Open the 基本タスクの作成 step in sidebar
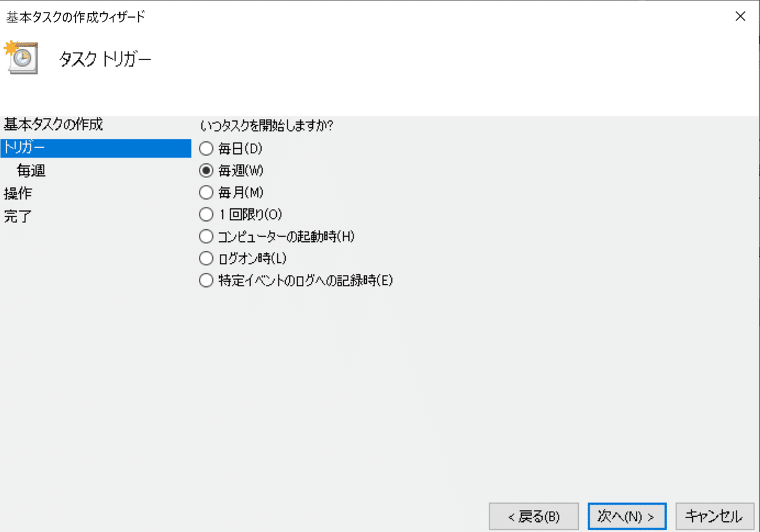760x532 pixels. (53, 124)
